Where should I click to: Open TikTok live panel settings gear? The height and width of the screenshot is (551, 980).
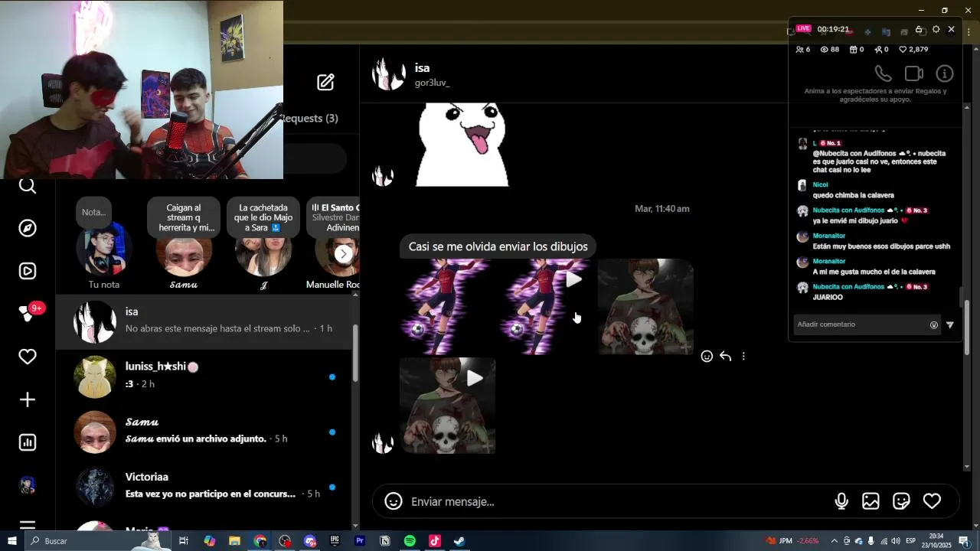936,29
